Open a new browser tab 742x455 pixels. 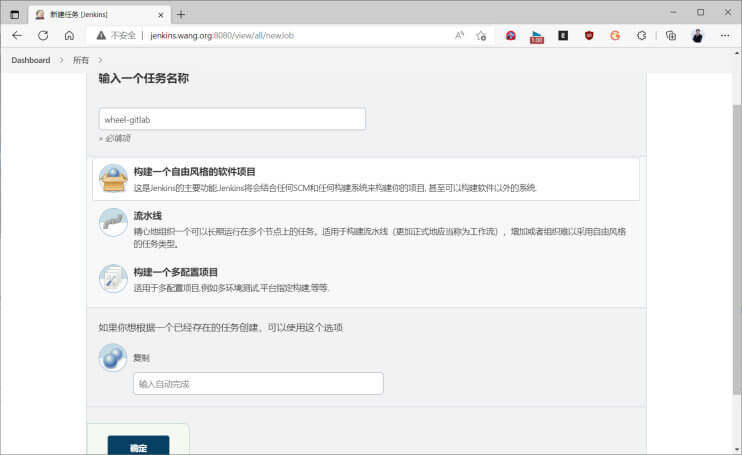[181, 15]
